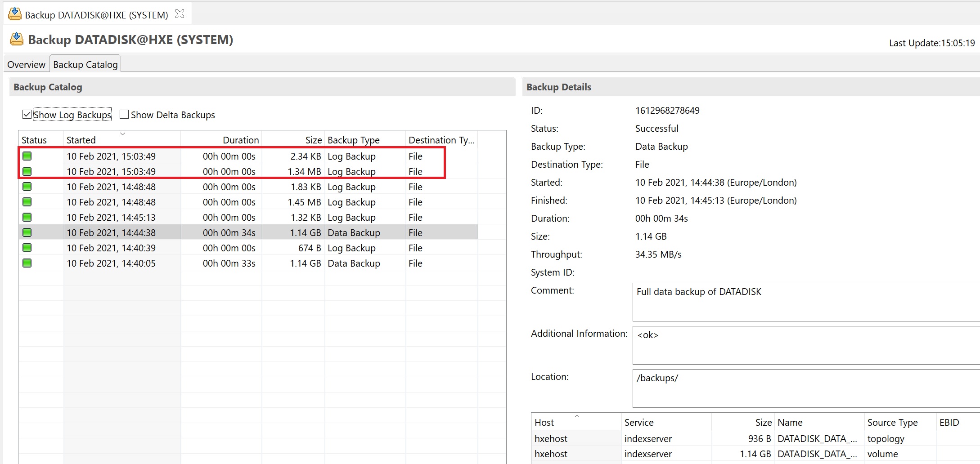Click the backup icon in the editor tab

tap(15, 14)
